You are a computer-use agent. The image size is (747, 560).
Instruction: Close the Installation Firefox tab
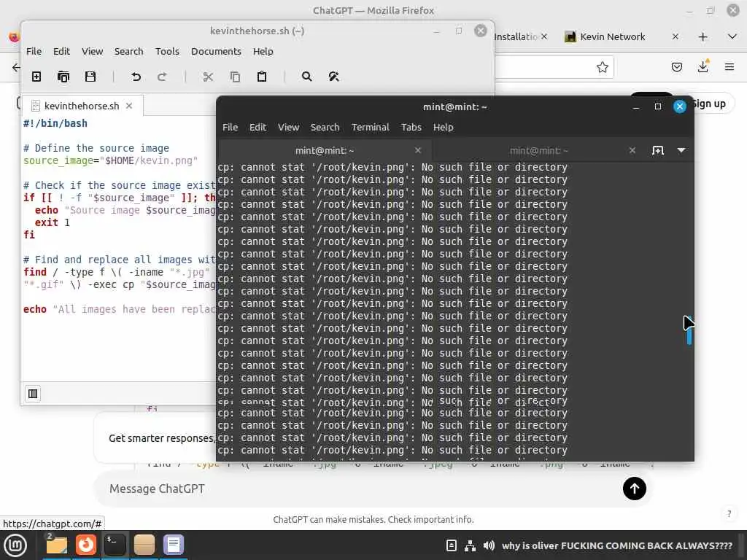[x=544, y=36]
